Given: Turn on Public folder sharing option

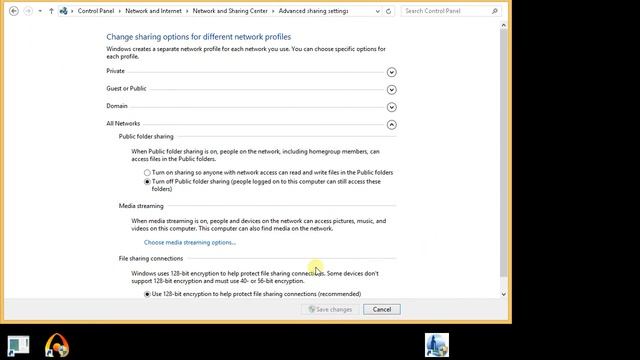Looking at the screenshot, I should point(147,173).
